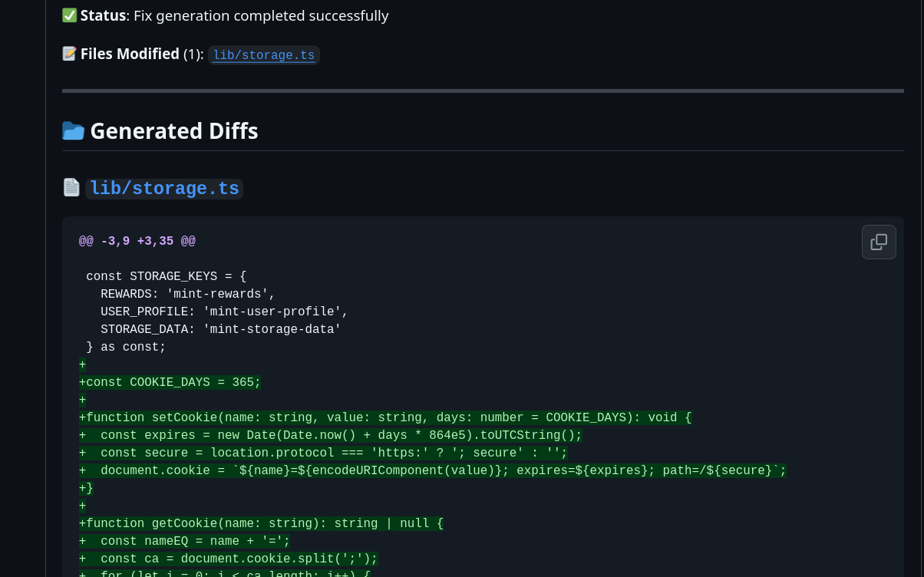Click the Generated Diffs section heading
Viewport: 924px width, 577px height.
click(x=173, y=130)
